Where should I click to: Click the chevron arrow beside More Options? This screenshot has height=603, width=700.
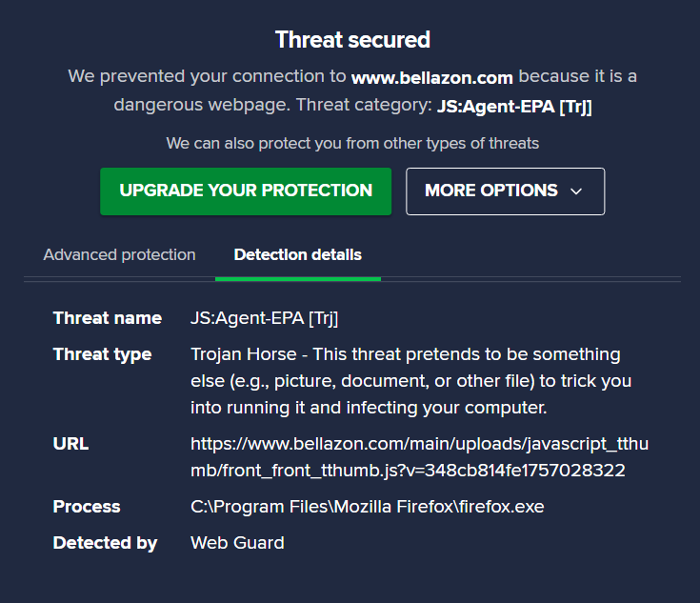[x=576, y=191]
